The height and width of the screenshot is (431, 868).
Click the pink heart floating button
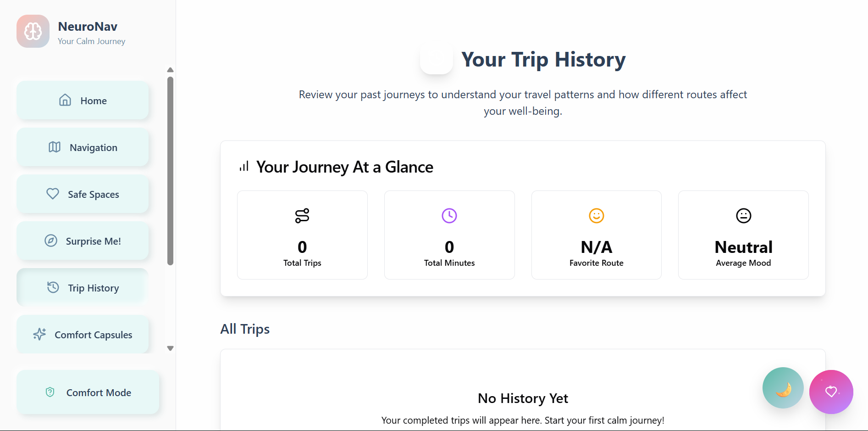[x=831, y=392]
